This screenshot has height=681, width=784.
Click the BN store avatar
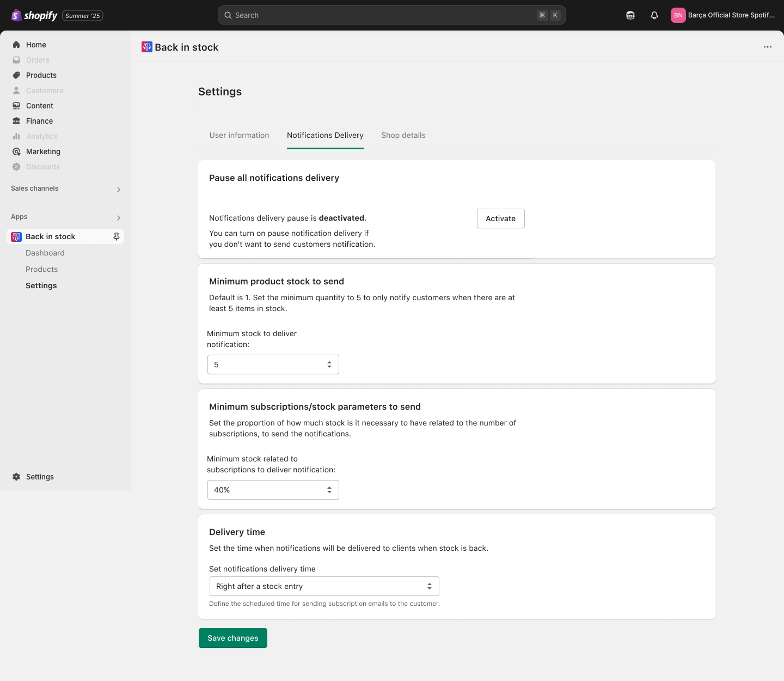click(x=678, y=15)
